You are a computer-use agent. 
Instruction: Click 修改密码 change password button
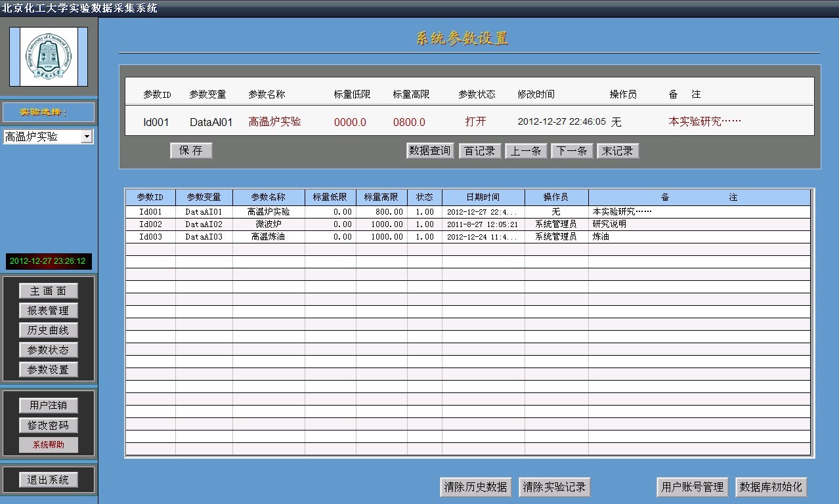[48, 425]
